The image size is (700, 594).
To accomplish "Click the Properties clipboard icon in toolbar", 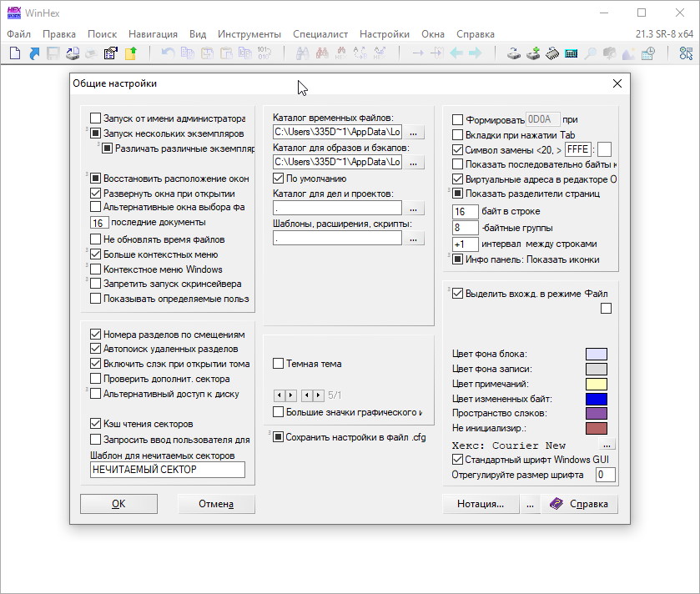I will pyautogui.click(x=111, y=53).
